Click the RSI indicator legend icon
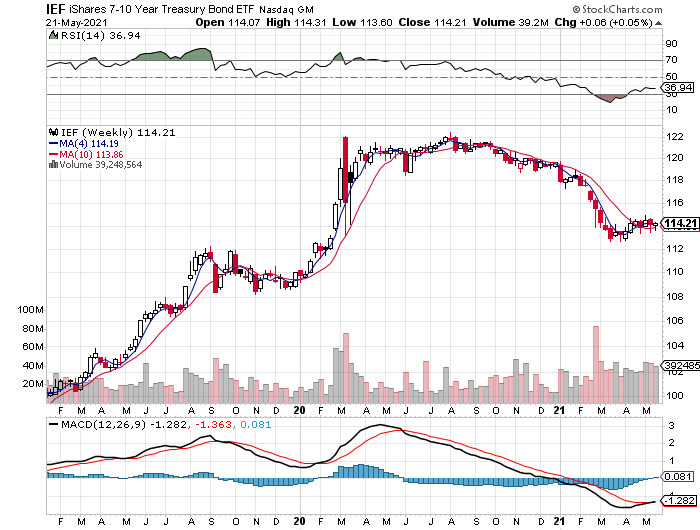This screenshot has width=700, height=530. (x=54, y=35)
